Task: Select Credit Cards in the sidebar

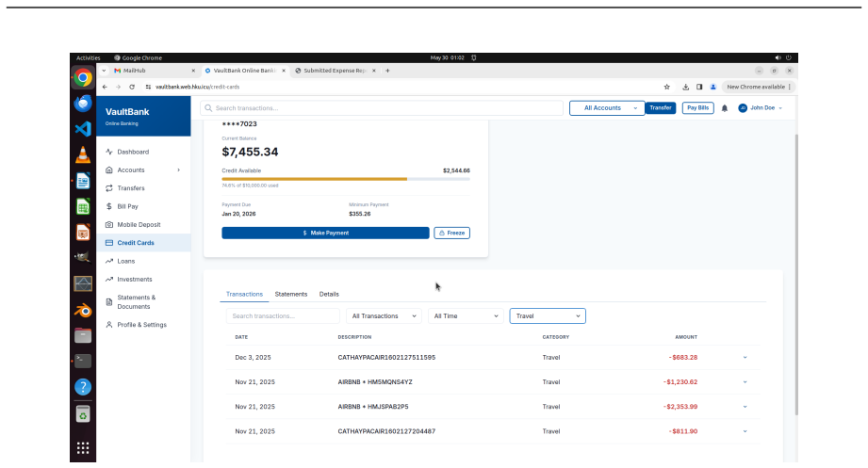Action: click(143, 243)
